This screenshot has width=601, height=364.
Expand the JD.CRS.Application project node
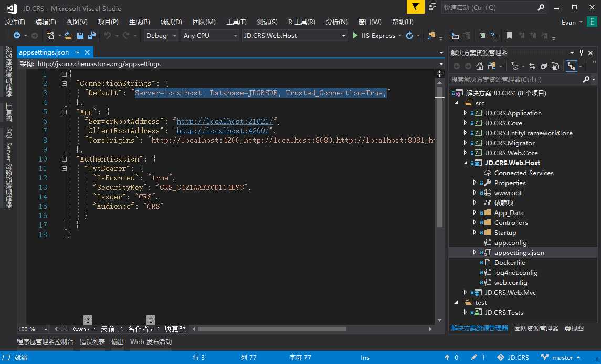click(x=465, y=113)
